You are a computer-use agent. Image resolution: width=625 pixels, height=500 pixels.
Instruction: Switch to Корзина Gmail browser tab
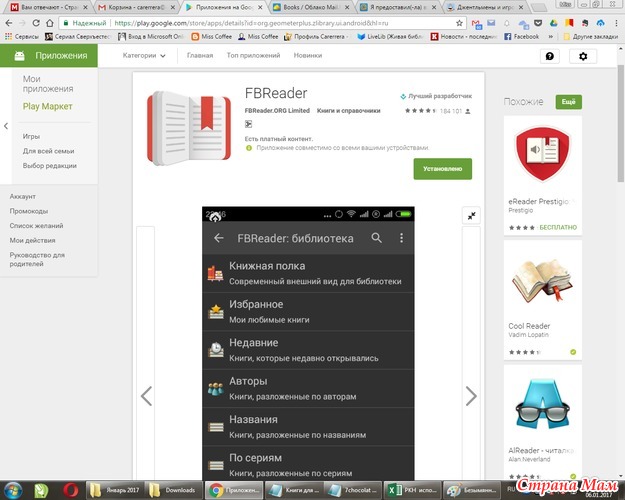(136, 7)
